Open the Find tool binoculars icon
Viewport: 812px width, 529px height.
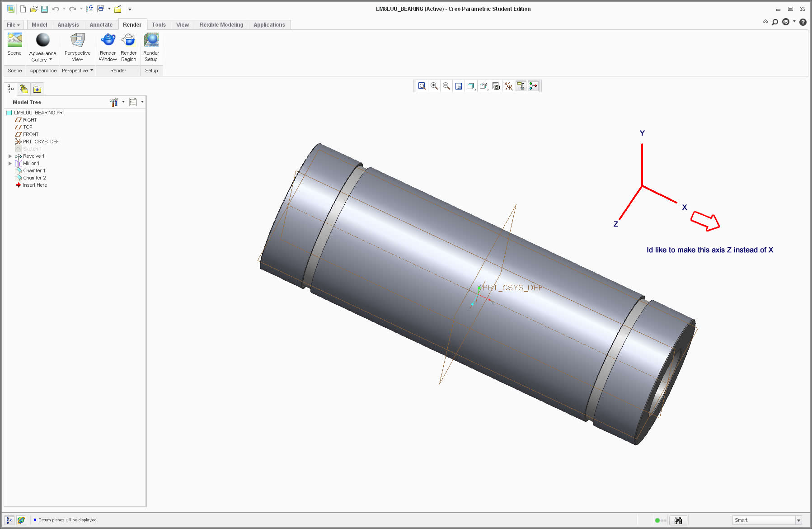point(678,520)
